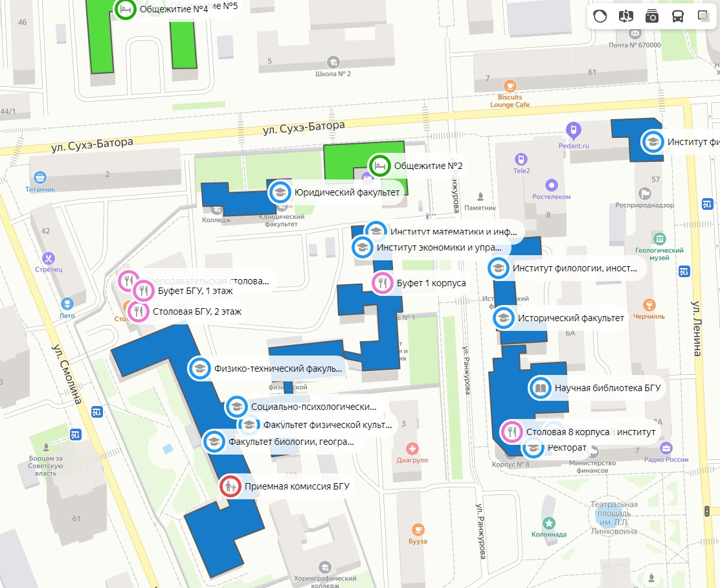Click the bus stop on ул. Смолина
Viewport: 720px width, 588px height.
pos(97,411)
